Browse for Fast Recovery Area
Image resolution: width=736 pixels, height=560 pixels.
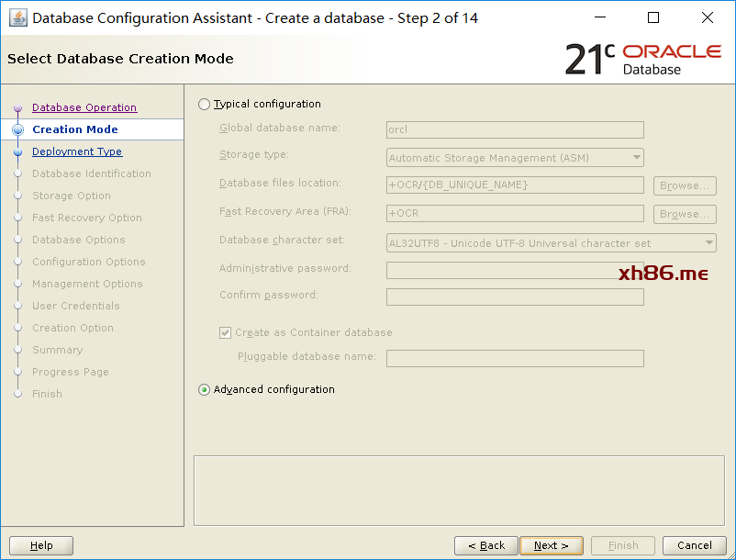pos(685,214)
